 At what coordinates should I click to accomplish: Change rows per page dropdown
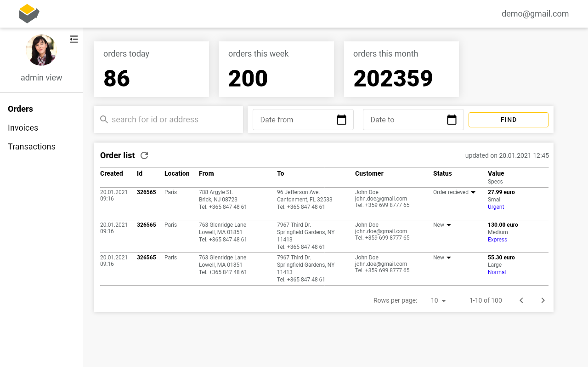point(439,300)
